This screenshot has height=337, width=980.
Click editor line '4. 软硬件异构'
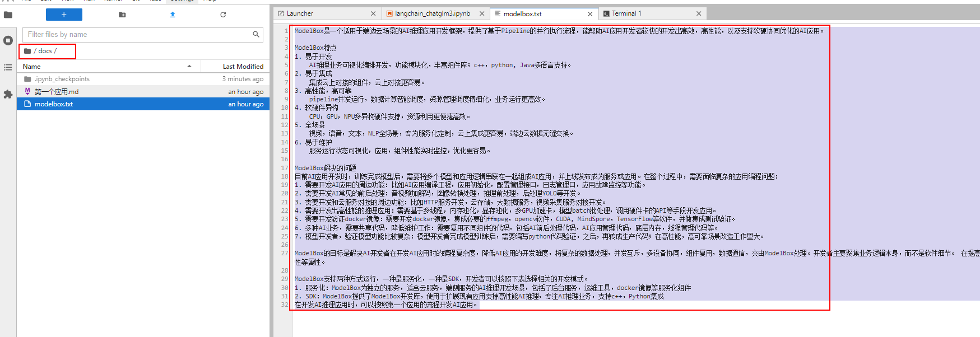[317, 108]
